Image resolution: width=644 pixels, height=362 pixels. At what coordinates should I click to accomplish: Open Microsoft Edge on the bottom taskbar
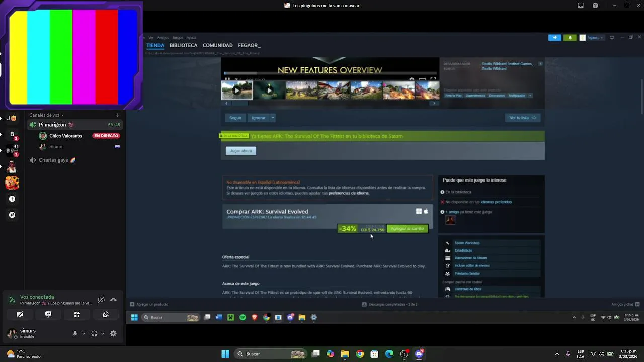389,354
